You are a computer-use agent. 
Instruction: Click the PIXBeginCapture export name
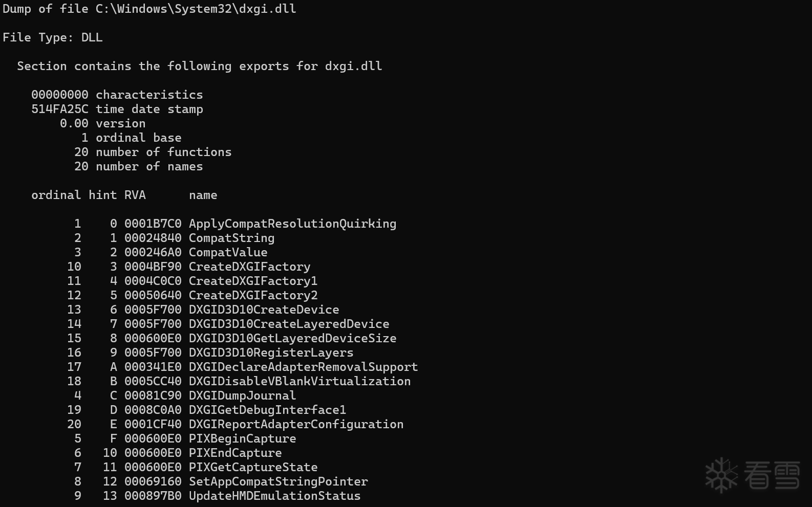[242, 439]
